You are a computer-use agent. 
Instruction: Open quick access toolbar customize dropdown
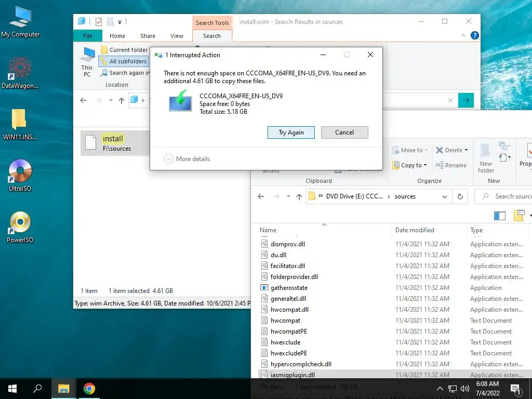(120, 22)
